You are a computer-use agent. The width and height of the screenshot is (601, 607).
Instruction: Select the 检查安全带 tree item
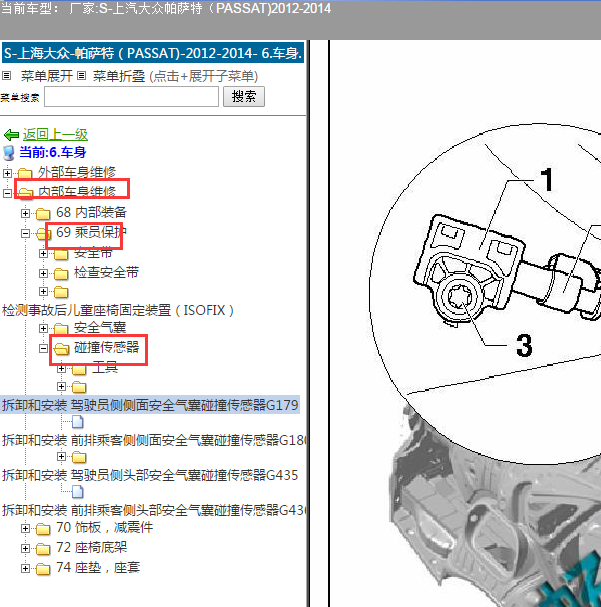pyautogui.click(x=106, y=273)
